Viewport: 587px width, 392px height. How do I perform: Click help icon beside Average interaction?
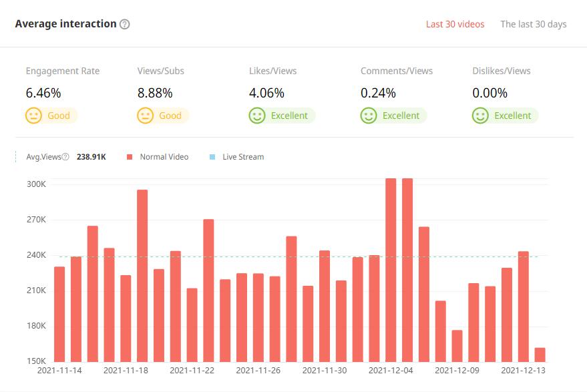click(124, 24)
